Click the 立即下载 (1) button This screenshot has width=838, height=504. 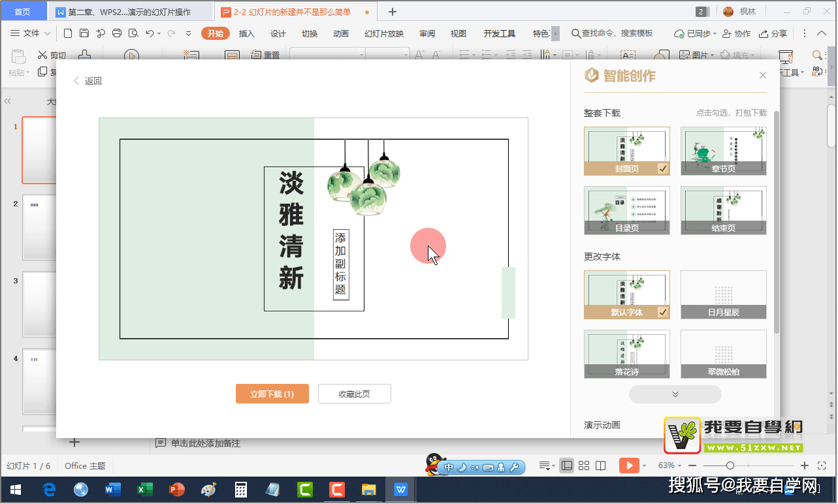coord(272,394)
